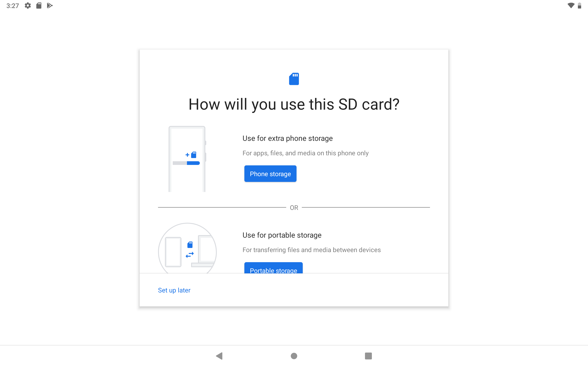This screenshot has height=367, width=588.
Task: Tap the battery status icon
Action: [580, 6]
